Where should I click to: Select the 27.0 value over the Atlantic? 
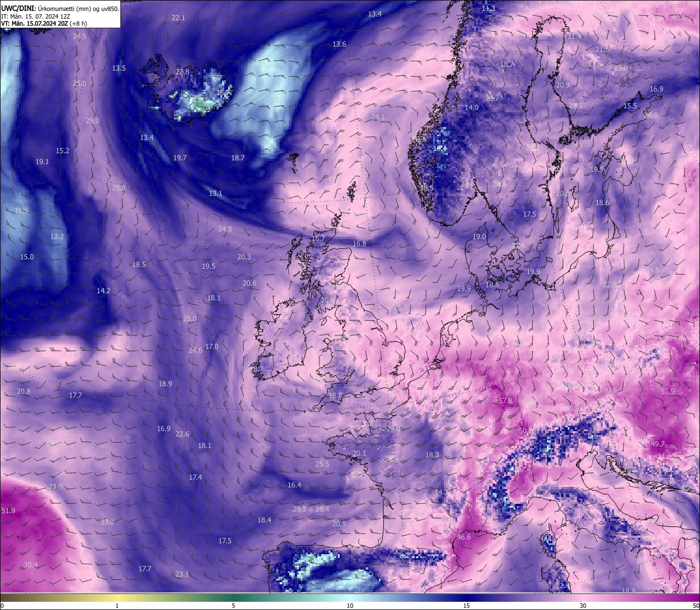click(x=107, y=522)
